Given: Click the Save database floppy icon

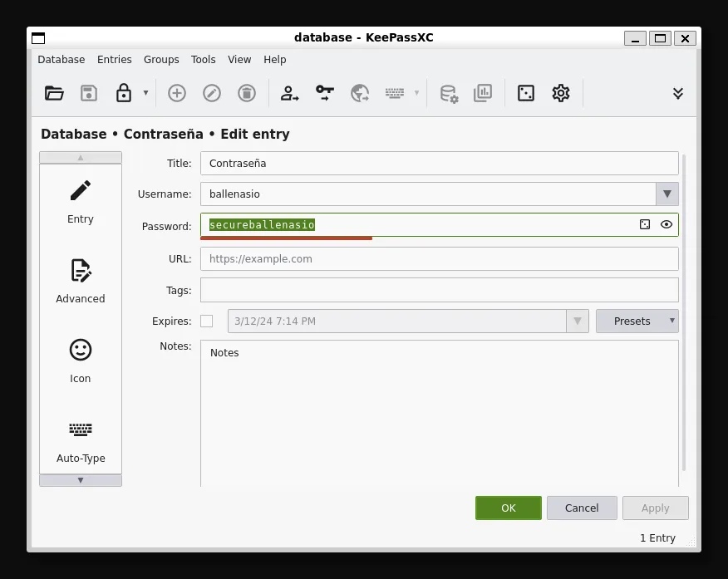Looking at the screenshot, I should tap(89, 93).
